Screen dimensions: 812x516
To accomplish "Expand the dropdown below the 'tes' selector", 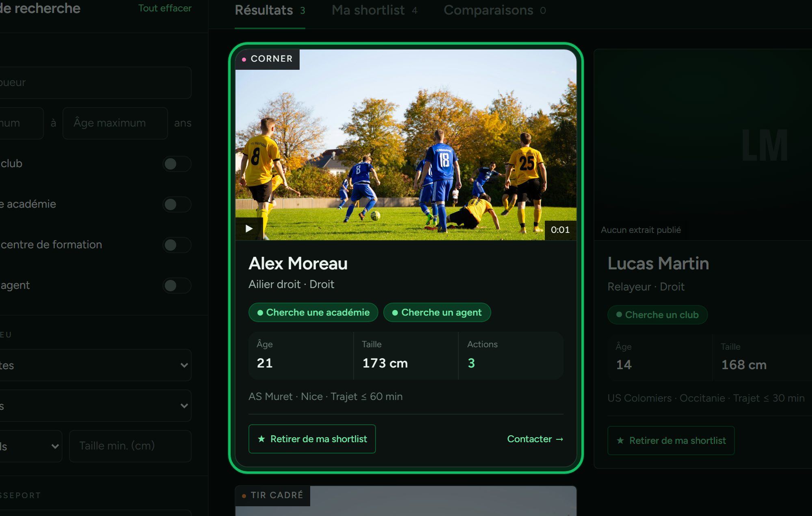I will pos(95,406).
